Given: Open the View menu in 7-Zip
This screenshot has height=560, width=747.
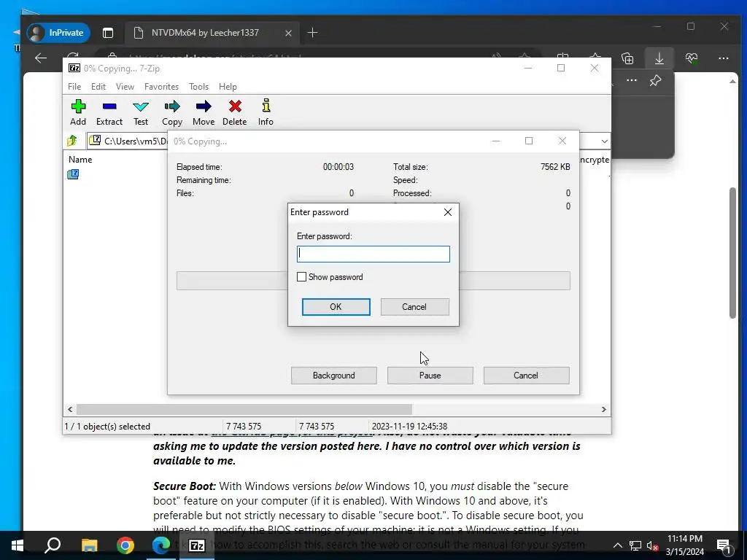Looking at the screenshot, I should pyautogui.click(x=125, y=87).
